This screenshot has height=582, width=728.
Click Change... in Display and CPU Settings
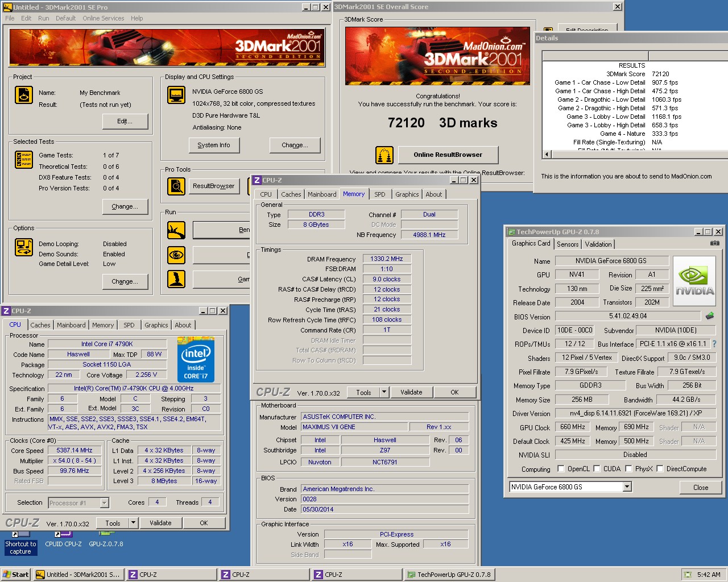[295, 145]
